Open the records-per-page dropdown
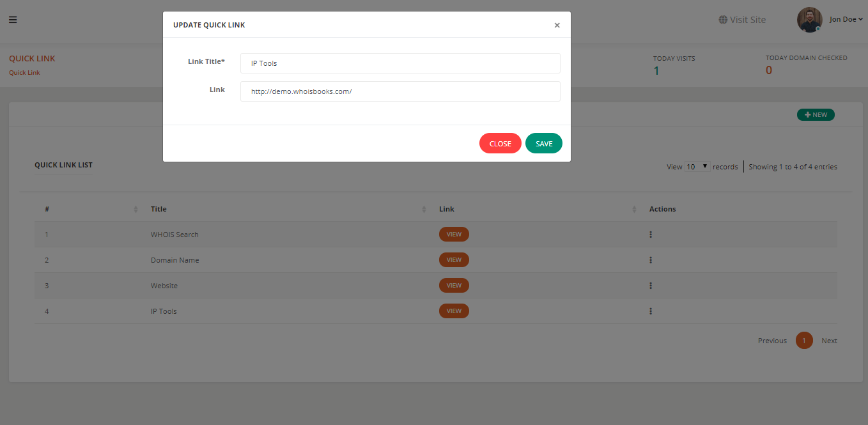The width and height of the screenshot is (868, 425). (x=697, y=167)
